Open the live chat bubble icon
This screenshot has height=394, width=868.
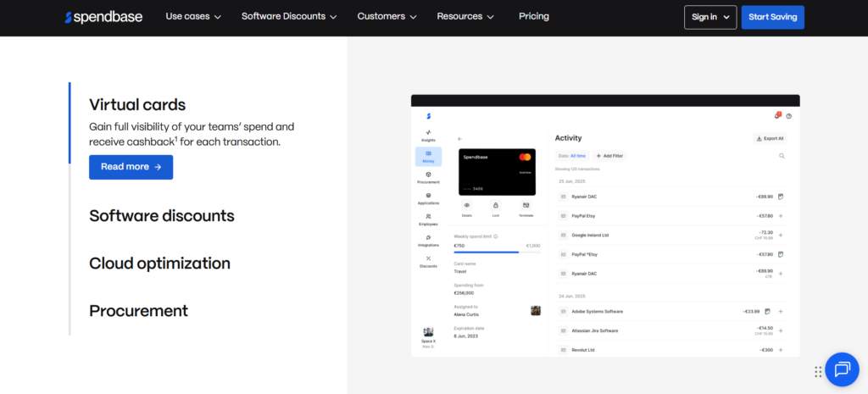pyautogui.click(x=842, y=369)
